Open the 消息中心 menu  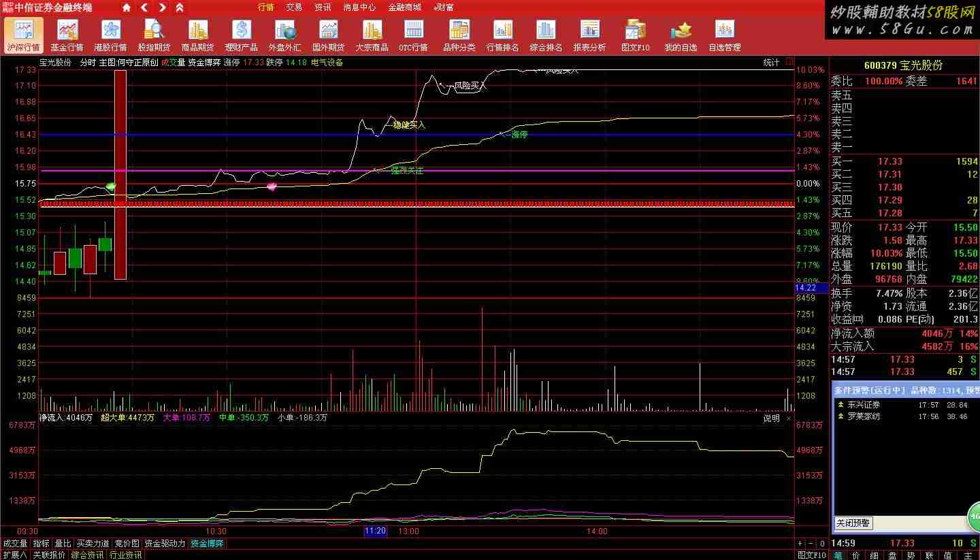point(359,7)
